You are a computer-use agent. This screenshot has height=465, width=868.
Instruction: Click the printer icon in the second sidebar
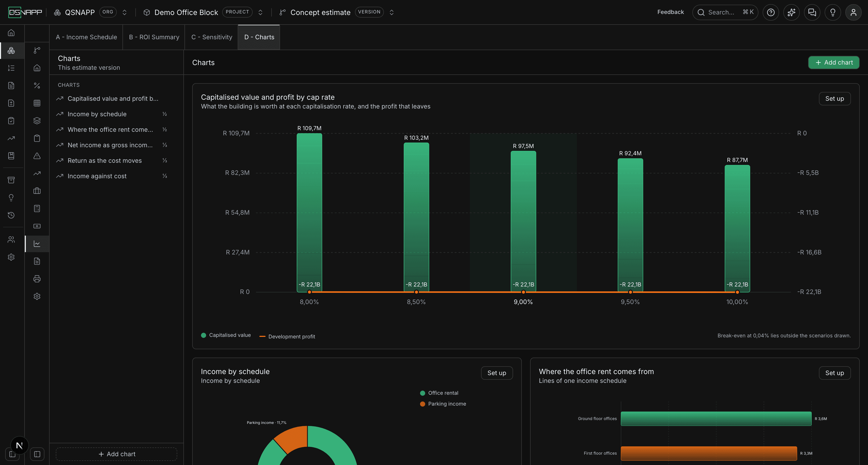[x=37, y=279]
